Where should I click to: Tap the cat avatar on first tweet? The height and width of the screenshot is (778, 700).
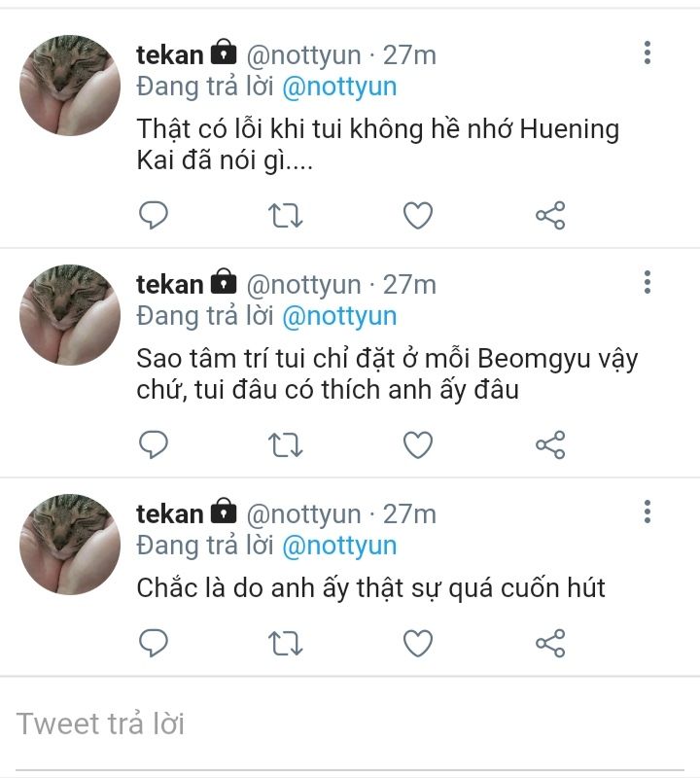click(x=70, y=86)
